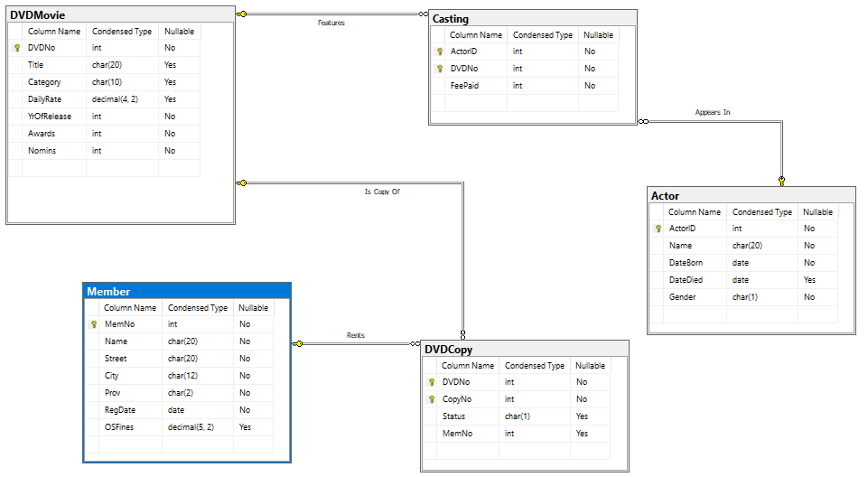The height and width of the screenshot is (477, 868).
Task: Click the key icon beside CopyNo in DVDCopy table
Action: (431, 399)
